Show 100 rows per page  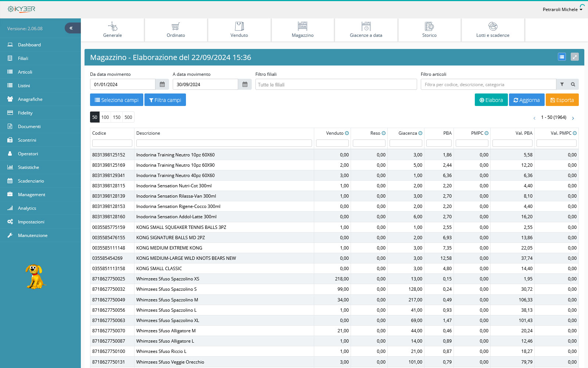(105, 117)
